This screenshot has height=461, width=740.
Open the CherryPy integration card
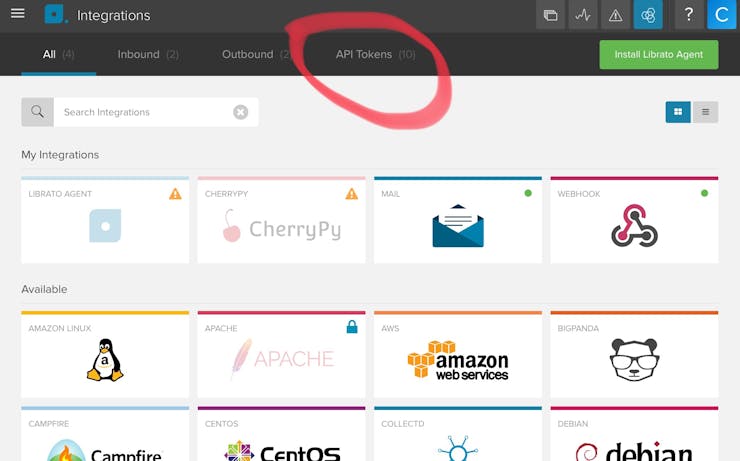(281, 220)
